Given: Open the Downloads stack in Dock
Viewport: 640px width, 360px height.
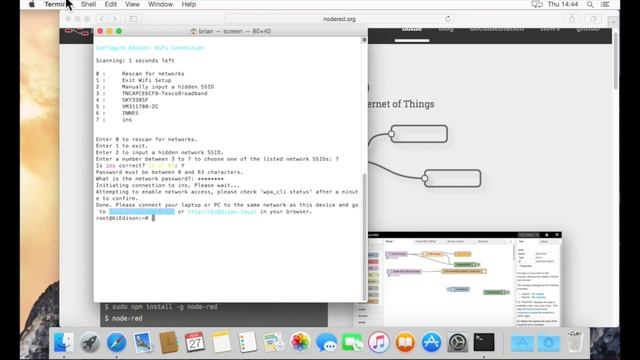Looking at the screenshot, I should (x=549, y=343).
